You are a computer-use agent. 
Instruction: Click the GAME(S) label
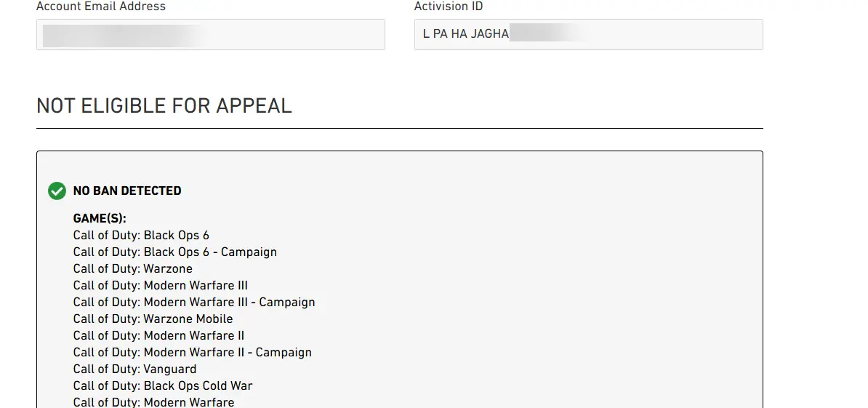pos(100,218)
